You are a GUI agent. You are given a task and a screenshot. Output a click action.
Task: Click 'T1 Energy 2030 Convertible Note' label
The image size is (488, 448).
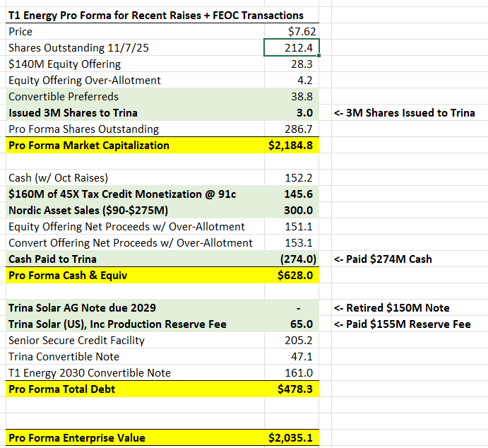tap(90, 373)
